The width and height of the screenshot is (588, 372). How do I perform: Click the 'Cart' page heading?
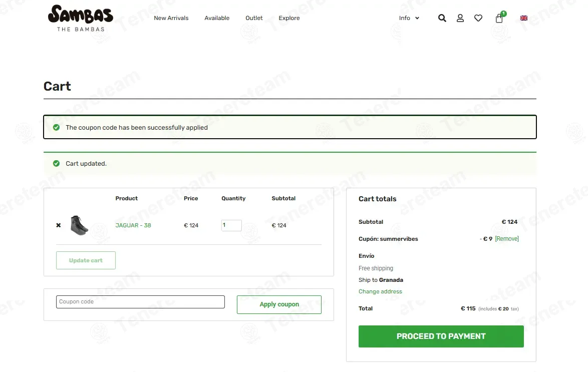point(57,86)
